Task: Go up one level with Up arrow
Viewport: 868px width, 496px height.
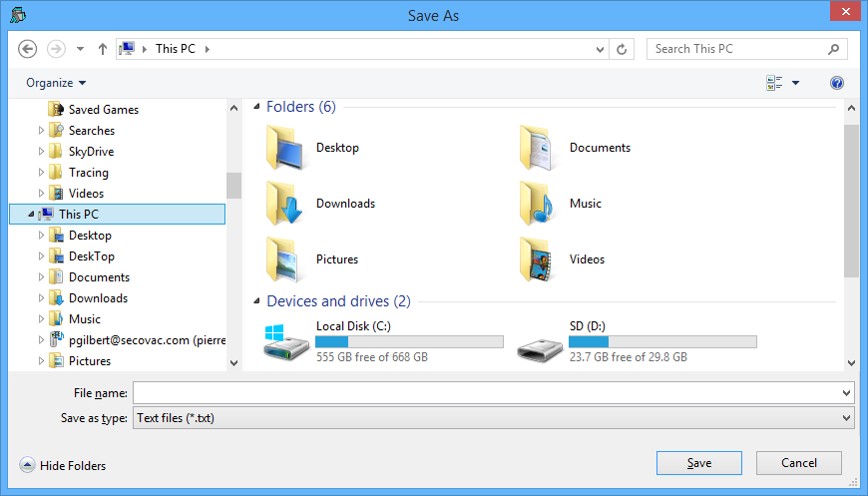Action: [x=103, y=49]
